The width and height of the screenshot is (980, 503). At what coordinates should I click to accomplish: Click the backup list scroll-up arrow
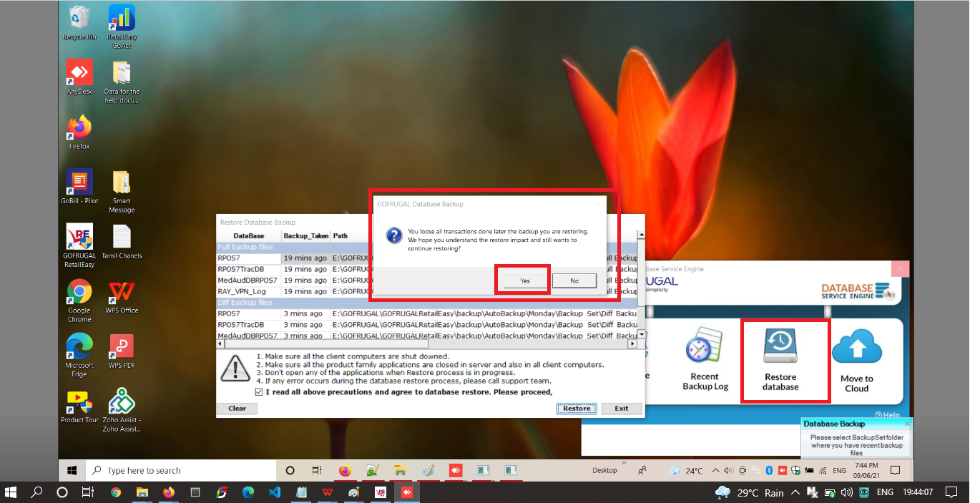pyautogui.click(x=642, y=235)
